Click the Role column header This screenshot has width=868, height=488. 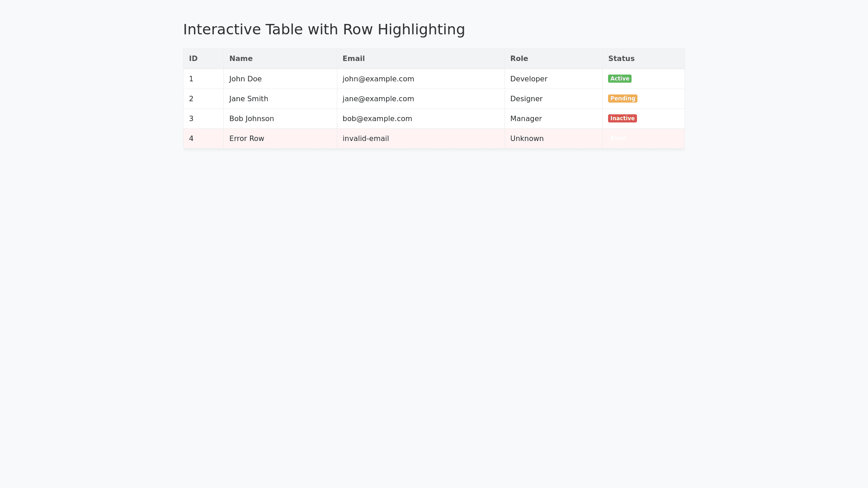click(x=519, y=59)
